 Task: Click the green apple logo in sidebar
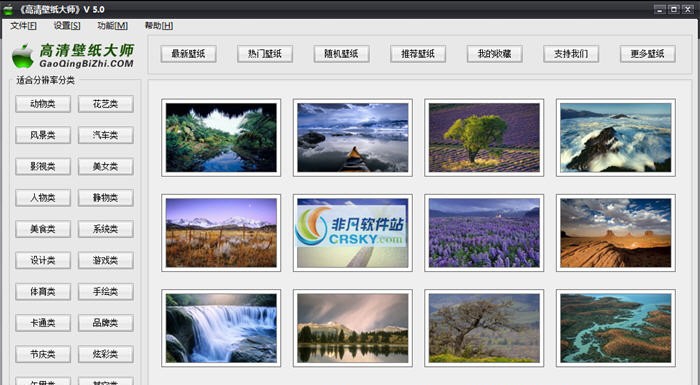(23, 56)
